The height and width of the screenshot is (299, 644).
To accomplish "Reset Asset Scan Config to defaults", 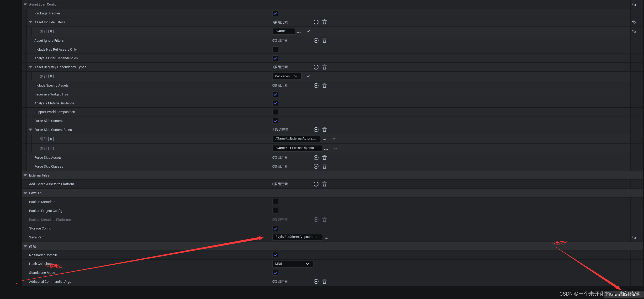I will (x=634, y=4).
